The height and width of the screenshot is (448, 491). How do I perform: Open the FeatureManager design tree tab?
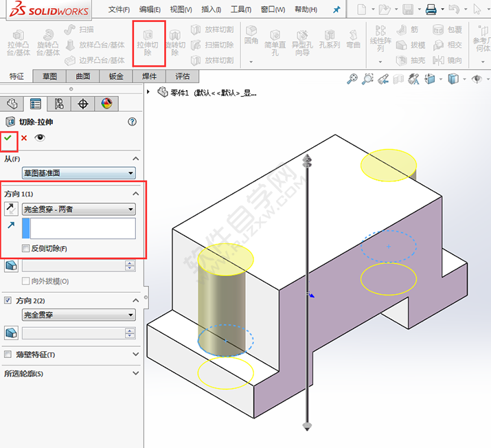[12, 104]
